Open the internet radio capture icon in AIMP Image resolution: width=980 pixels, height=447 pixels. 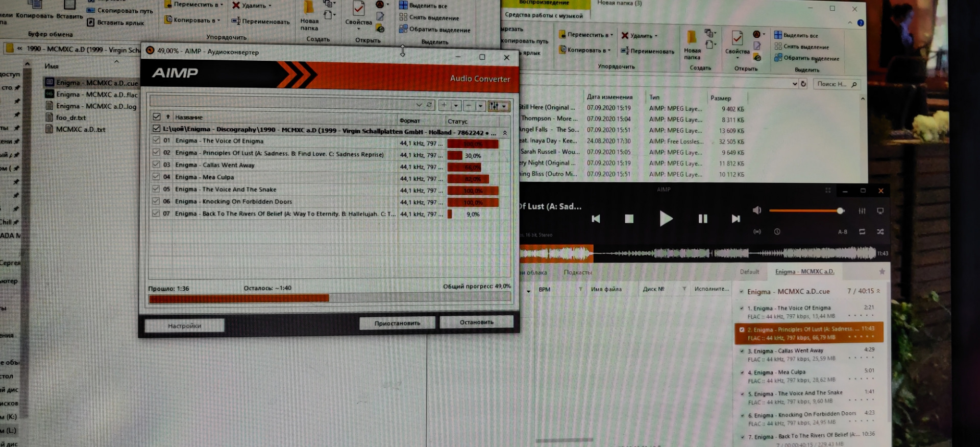757,232
